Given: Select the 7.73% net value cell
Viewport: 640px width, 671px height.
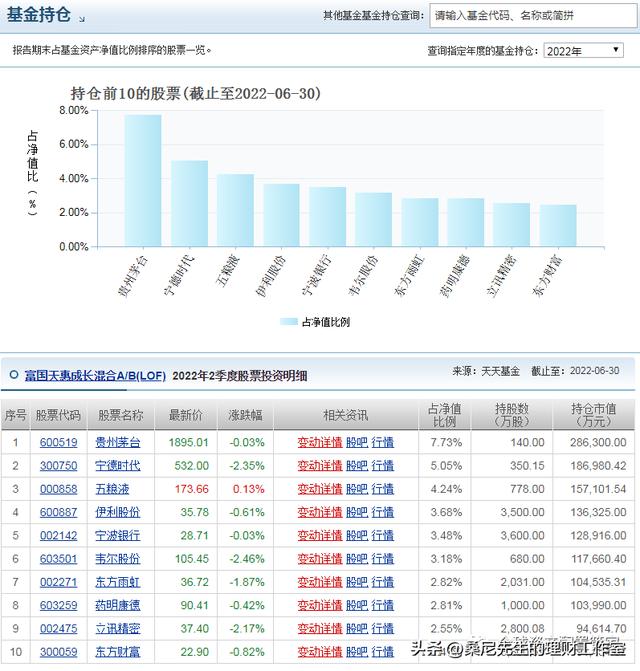Looking at the screenshot, I should [x=446, y=442].
